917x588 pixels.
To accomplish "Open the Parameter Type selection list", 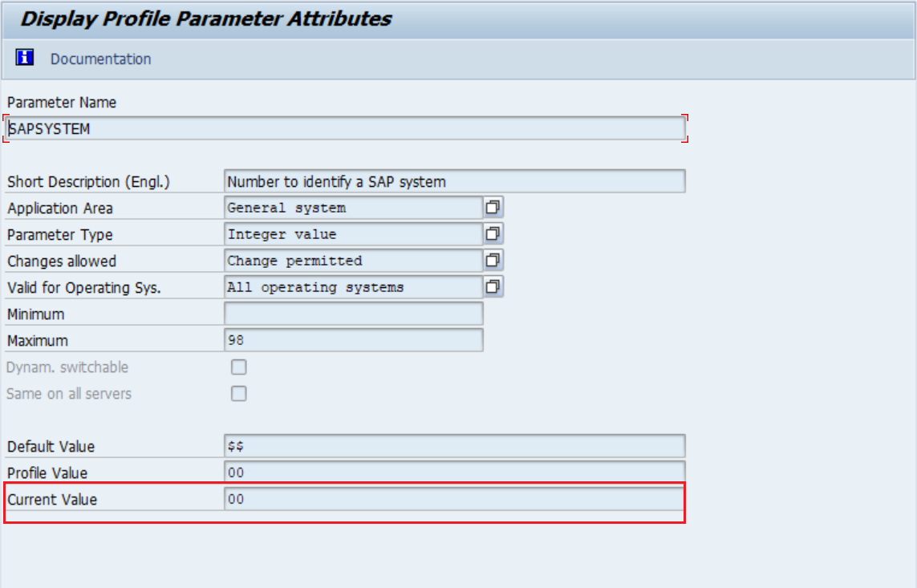I will [x=495, y=233].
